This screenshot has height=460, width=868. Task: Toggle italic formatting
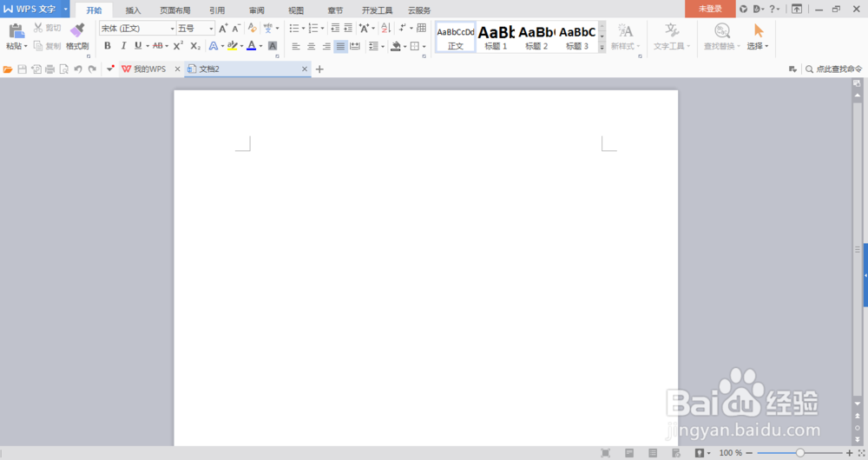pos(123,46)
